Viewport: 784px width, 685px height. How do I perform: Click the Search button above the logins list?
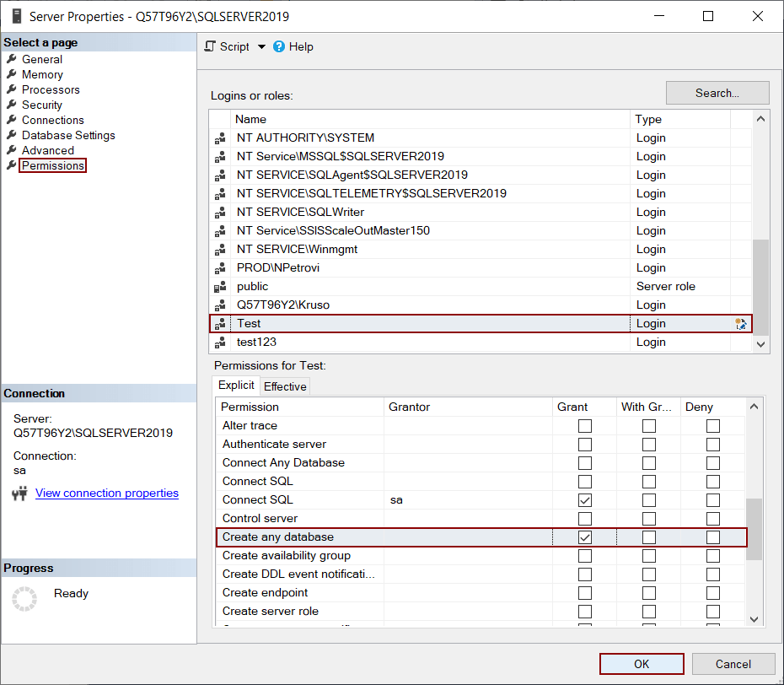[x=717, y=93]
